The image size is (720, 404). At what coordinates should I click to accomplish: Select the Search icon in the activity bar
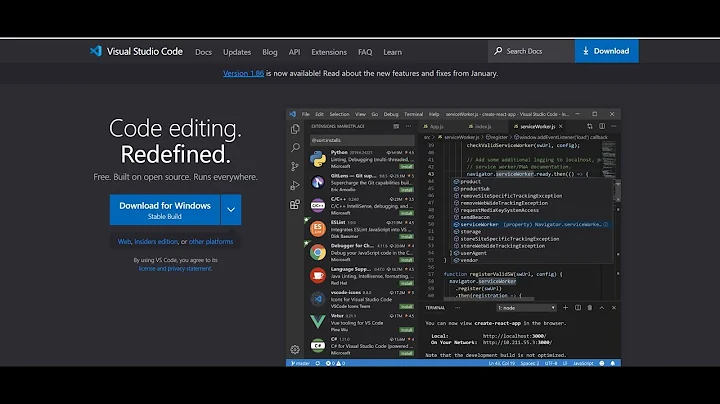point(295,147)
